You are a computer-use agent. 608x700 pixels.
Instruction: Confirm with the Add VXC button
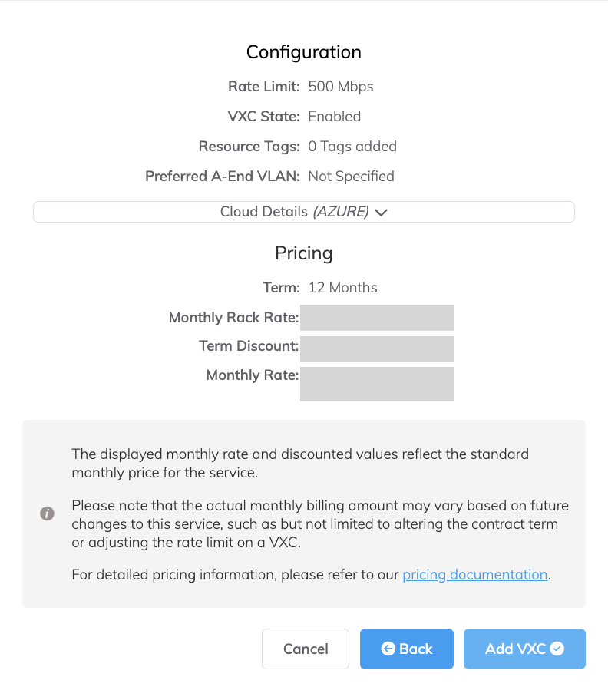(x=524, y=649)
